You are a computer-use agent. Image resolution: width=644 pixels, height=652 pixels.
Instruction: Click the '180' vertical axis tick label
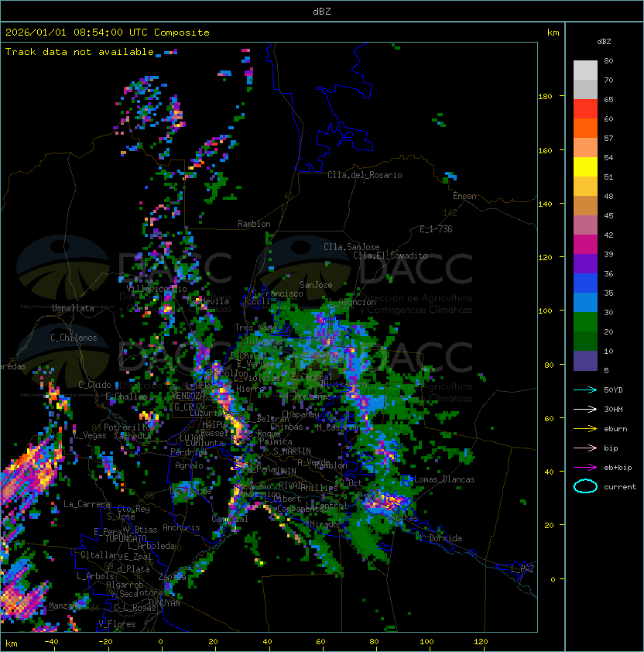545,97
